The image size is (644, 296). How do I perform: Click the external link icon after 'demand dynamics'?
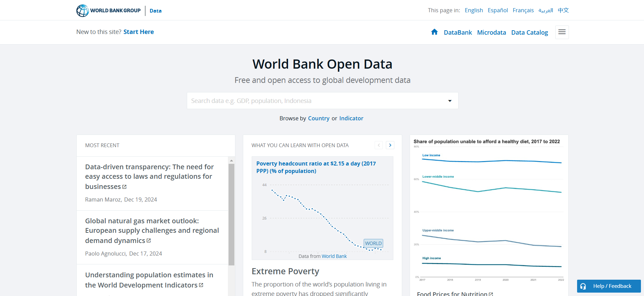point(148,241)
